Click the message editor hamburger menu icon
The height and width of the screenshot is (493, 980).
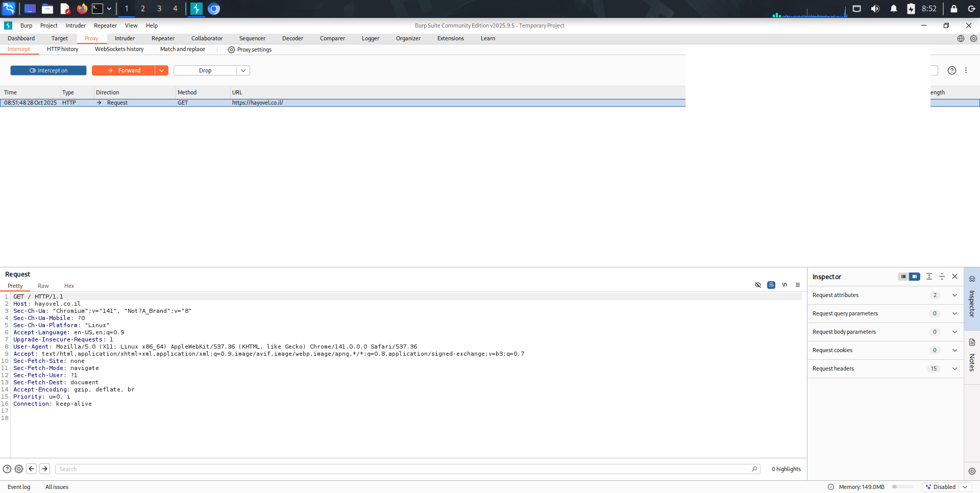pos(798,285)
